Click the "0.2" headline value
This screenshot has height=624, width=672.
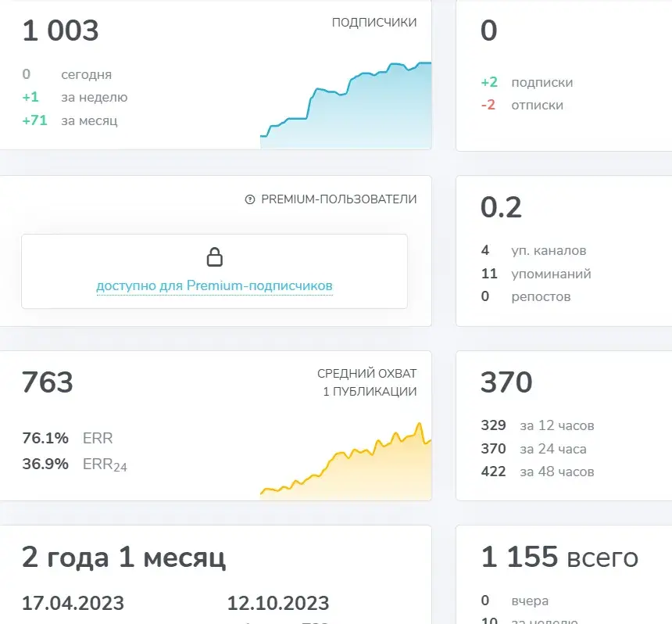pos(501,207)
